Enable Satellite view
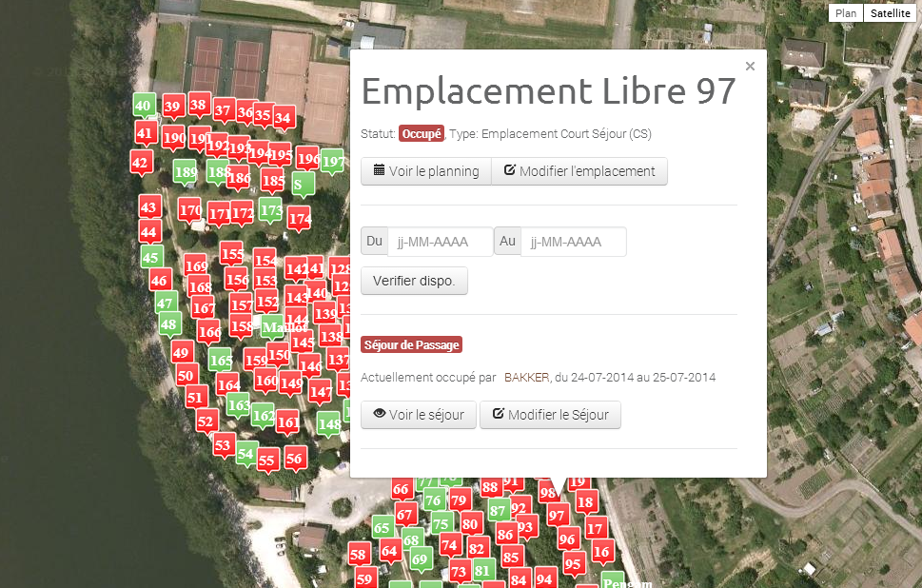This screenshot has width=922, height=588. click(x=890, y=12)
